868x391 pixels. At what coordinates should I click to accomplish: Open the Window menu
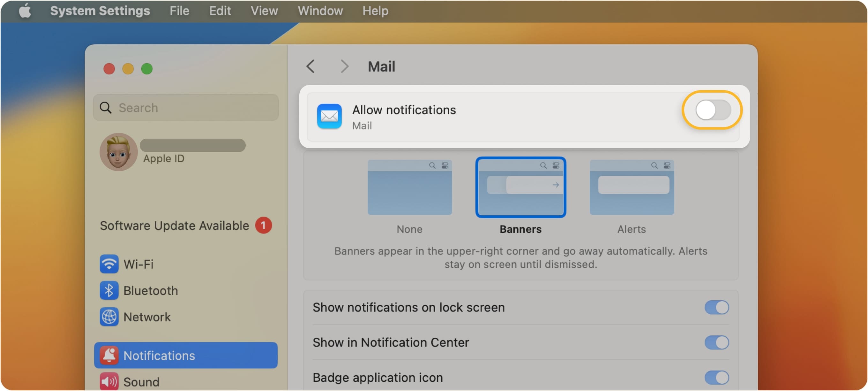(319, 11)
